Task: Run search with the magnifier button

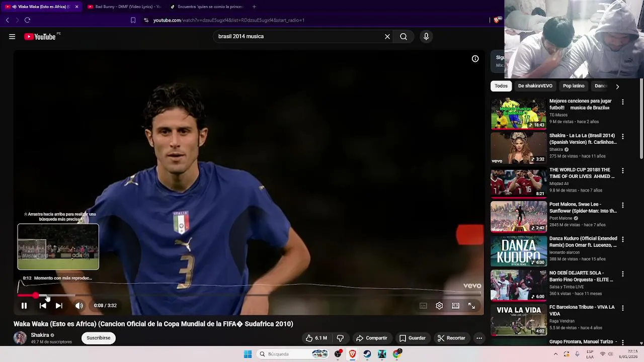Action: click(x=404, y=36)
